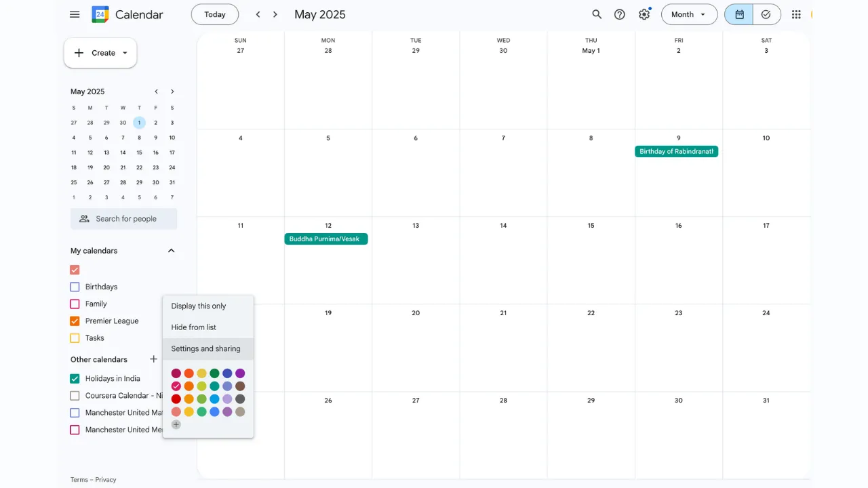Click the Today button
The width and height of the screenshot is (868, 488).
(x=215, y=14)
